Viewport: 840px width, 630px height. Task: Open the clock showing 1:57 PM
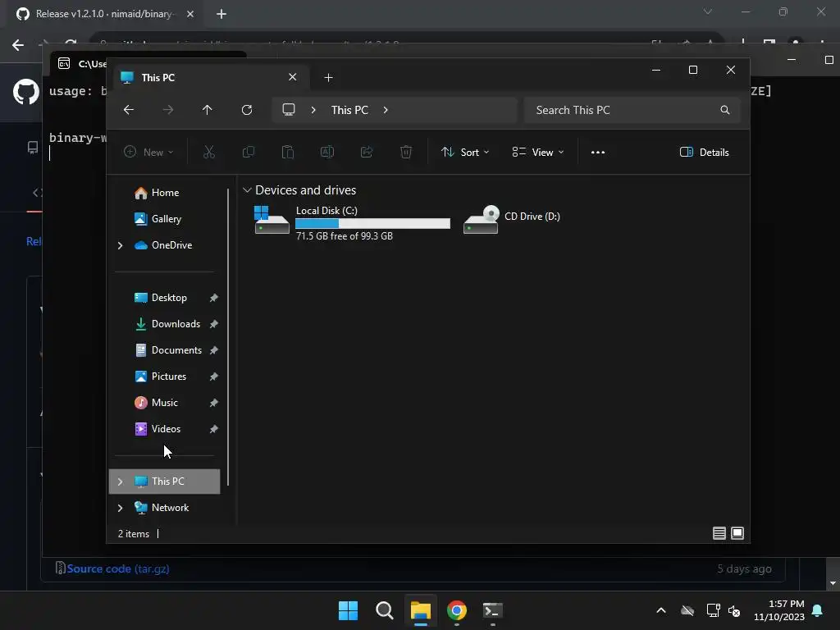tap(779, 610)
